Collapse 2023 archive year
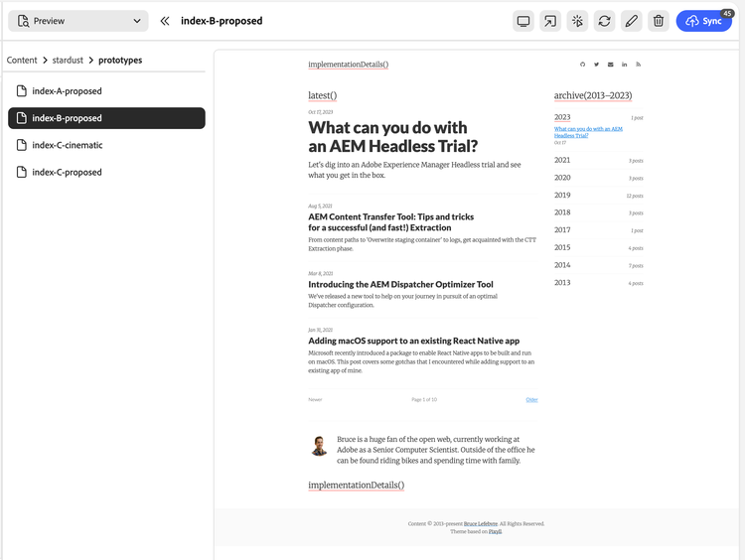The width and height of the screenshot is (745, 560). tap(562, 117)
